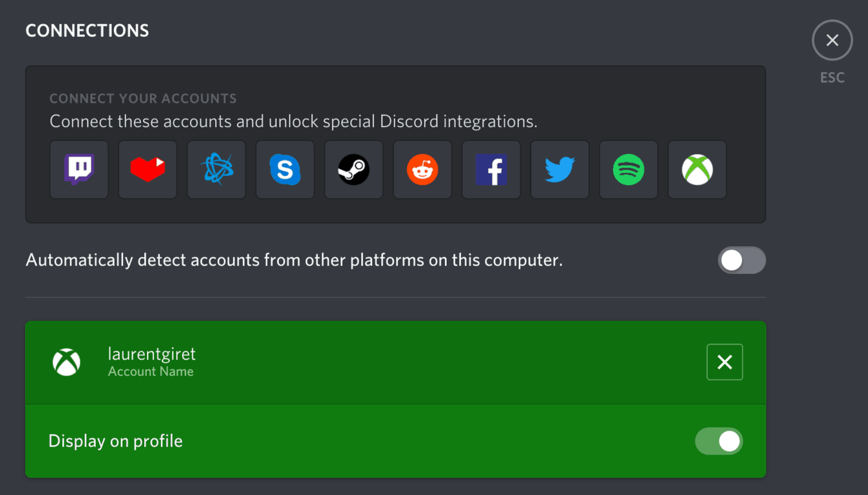The height and width of the screenshot is (495, 868).
Task: Connect a Spotify account
Action: tap(628, 170)
